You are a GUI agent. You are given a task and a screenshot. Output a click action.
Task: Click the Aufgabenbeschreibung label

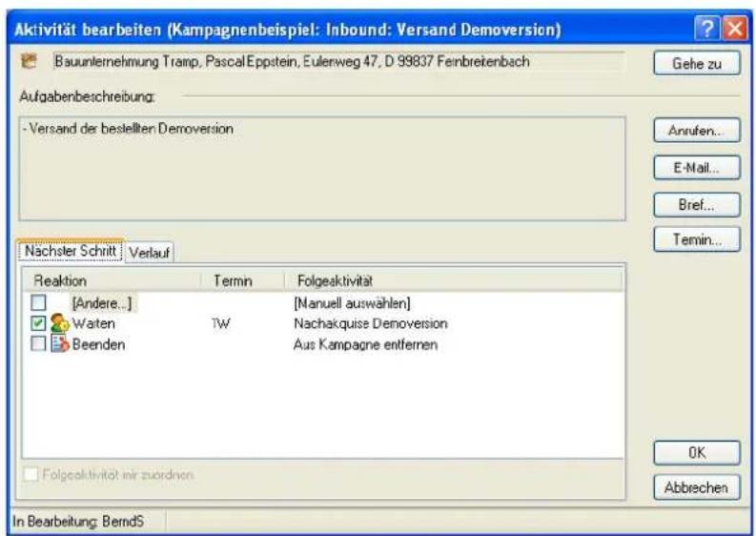[87, 96]
